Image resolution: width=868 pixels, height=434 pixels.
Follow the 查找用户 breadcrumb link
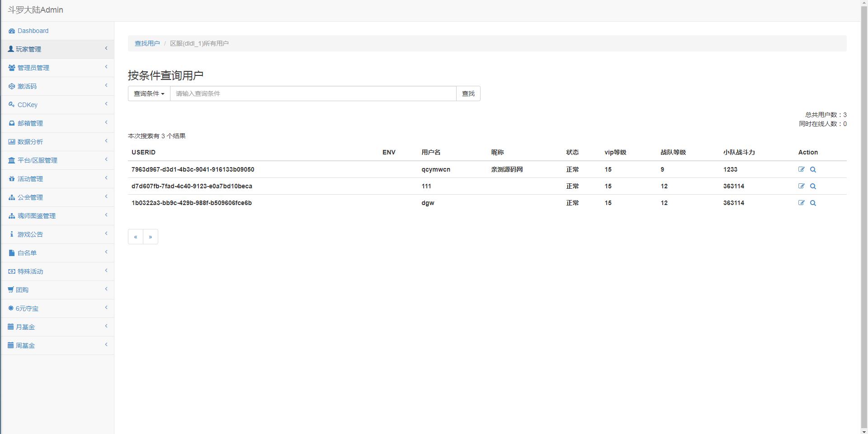147,43
